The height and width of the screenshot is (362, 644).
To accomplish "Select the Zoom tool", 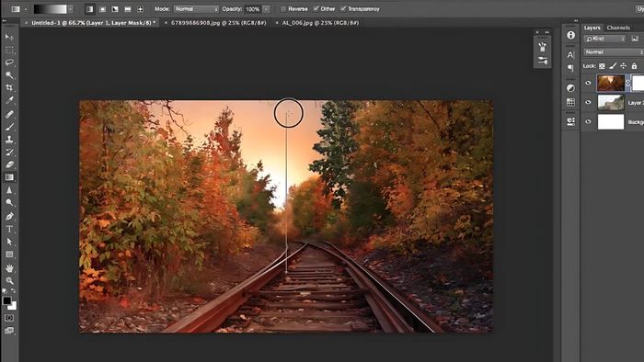I will coord(9,280).
